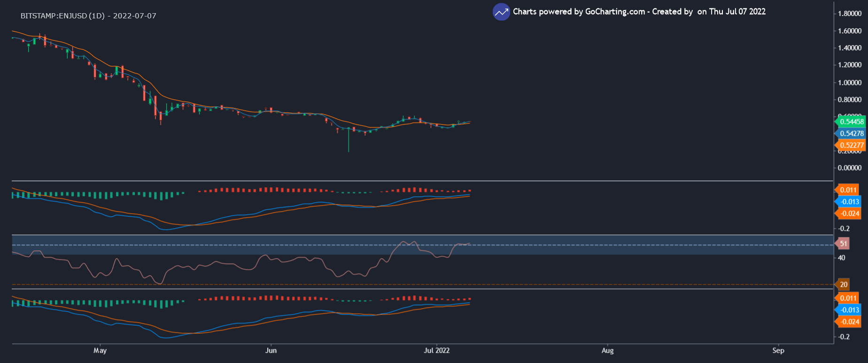Click the 0.011 histogram tag in upper MACD panel
This screenshot has width=868, height=363.
click(848, 190)
